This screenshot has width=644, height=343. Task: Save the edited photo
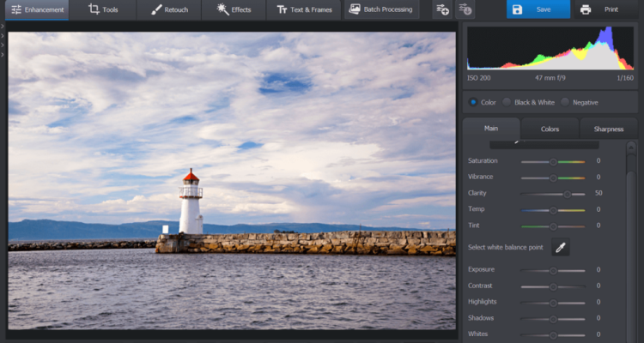[538, 9]
